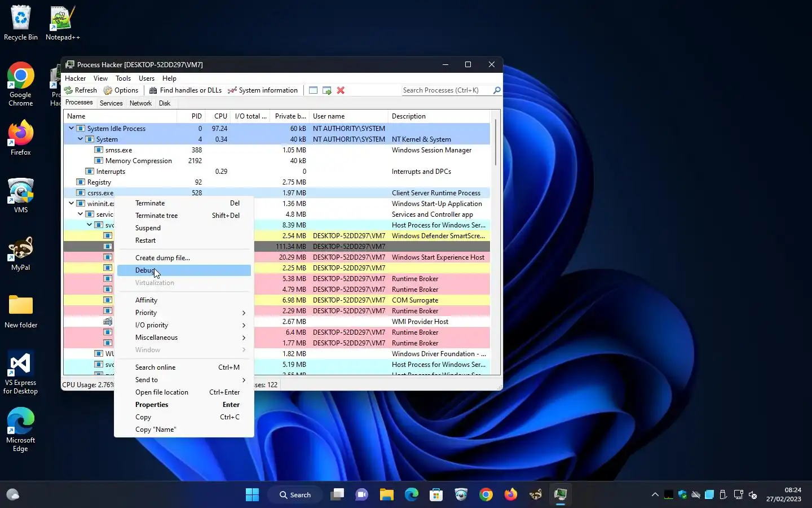
Task: Expand Miscellaneous submenu
Action: [x=184, y=338]
